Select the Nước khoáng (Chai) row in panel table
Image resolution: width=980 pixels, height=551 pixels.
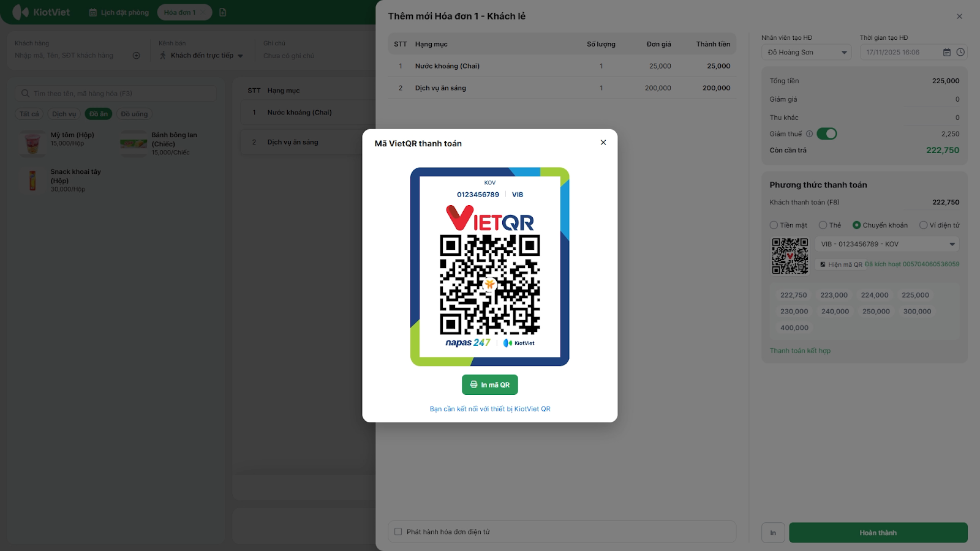[x=562, y=66]
